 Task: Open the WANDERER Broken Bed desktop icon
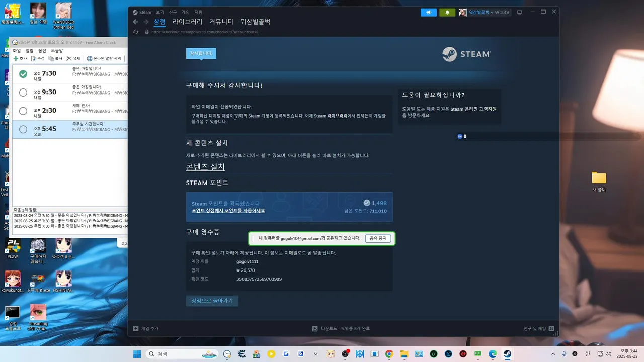(63, 15)
